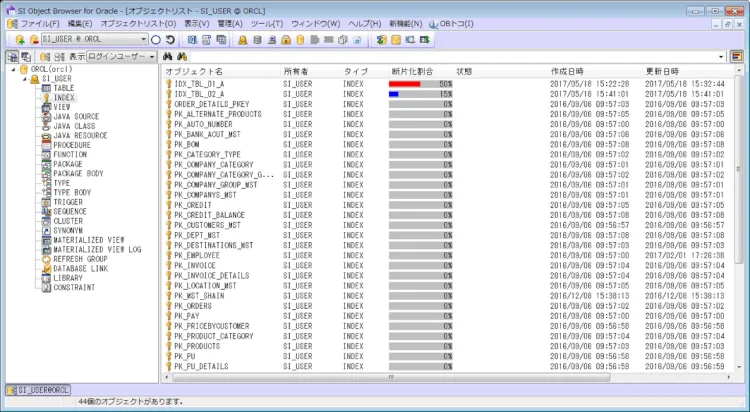The height and width of the screenshot is (412, 750).
Task: Open the SI_USER @ ORCL connection dropdown
Action: tap(142, 39)
